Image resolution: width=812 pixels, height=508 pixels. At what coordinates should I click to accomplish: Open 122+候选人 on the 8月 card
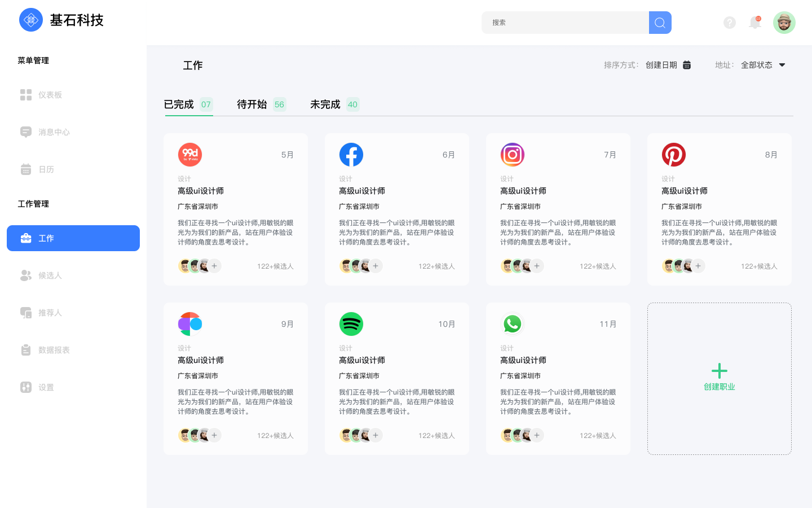pos(759,266)
